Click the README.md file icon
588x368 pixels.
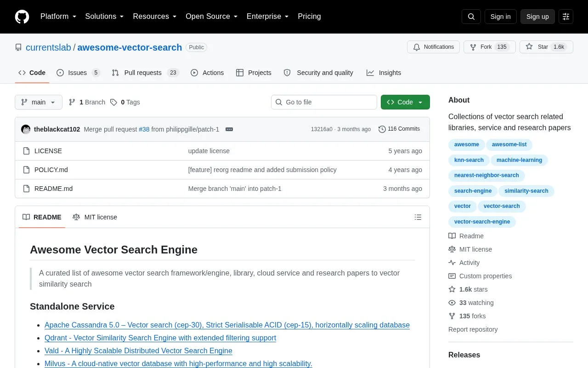click(26, 189)
